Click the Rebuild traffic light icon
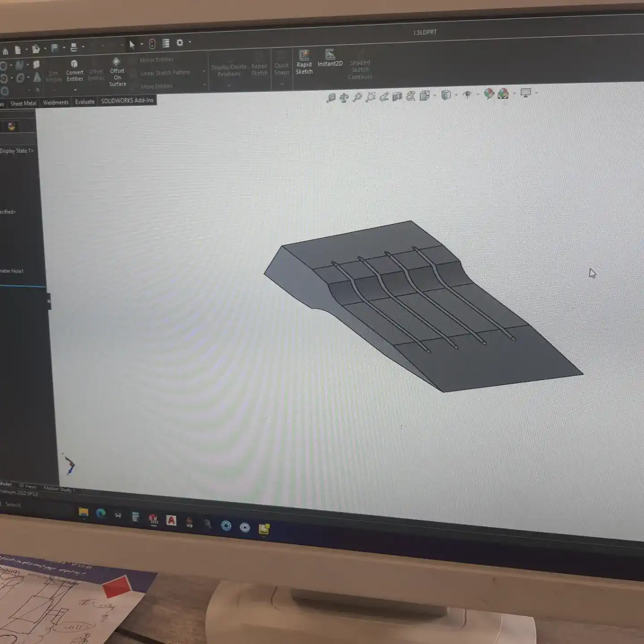This screenshot has width=644, height=644. tap(152, 44)
